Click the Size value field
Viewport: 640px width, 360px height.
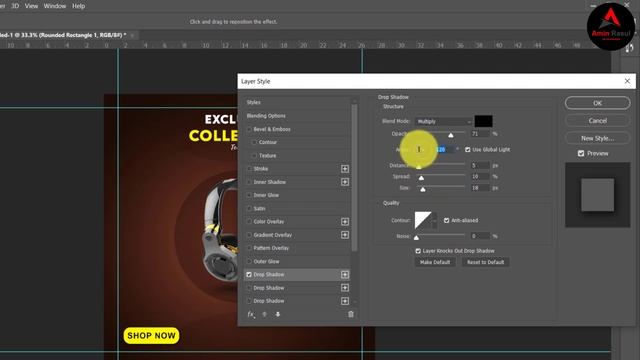pos(480,188)
